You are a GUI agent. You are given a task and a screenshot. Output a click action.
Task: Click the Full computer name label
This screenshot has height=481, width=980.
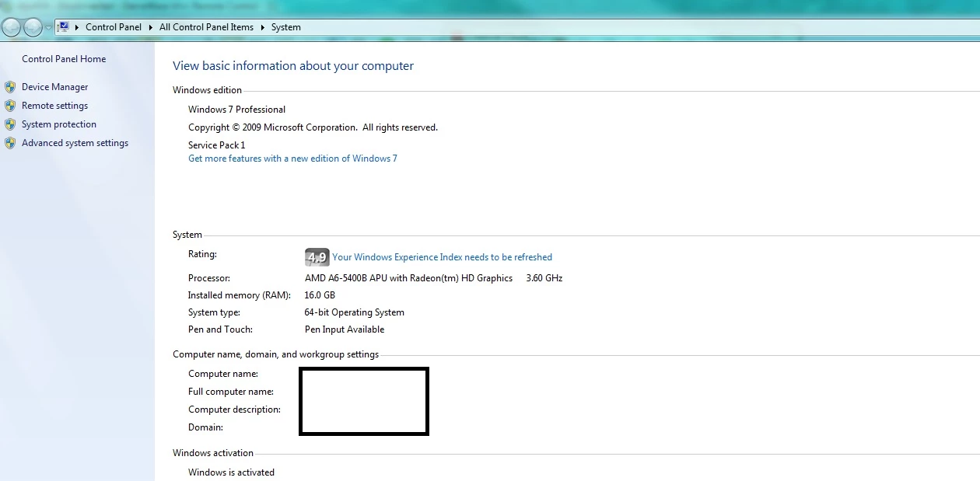click(x=231, y=392)
